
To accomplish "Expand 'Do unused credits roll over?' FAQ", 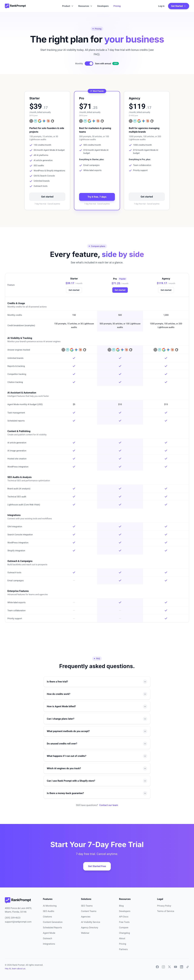I will coord(97,743).
